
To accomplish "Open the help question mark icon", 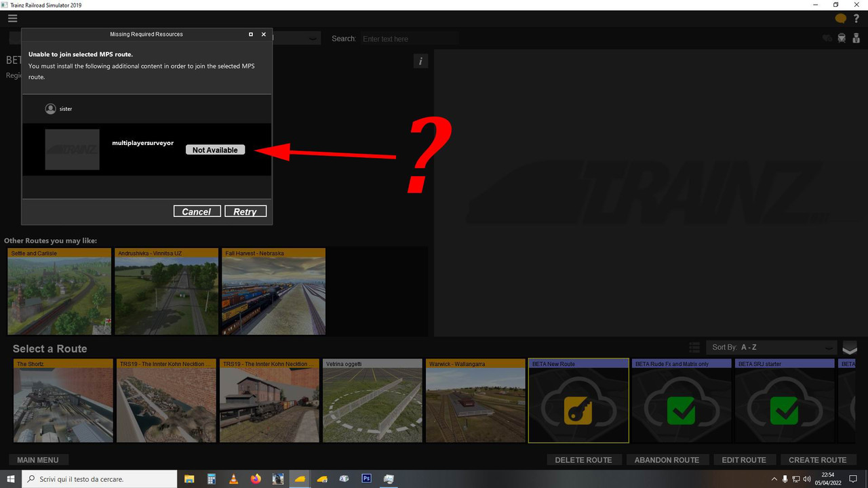I will point(856,19).
